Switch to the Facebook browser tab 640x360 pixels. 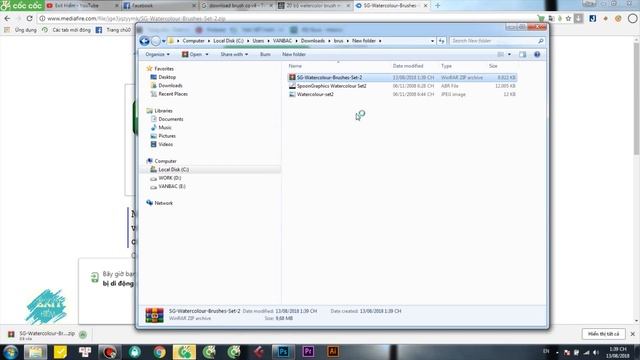(159, 6)
